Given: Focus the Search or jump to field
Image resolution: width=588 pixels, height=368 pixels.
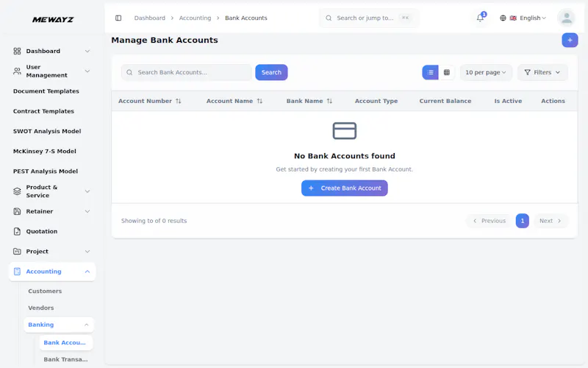Looking at the screenshot, I should [x=369, y=18].
